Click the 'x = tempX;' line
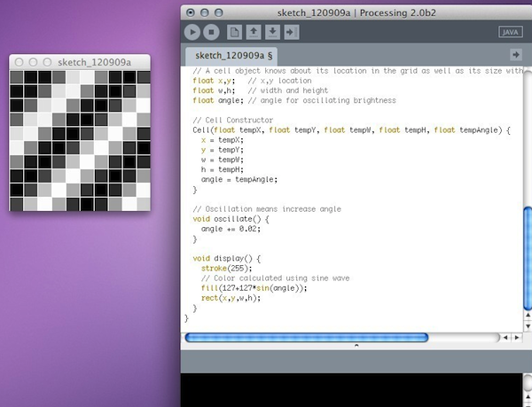This screenshot has height=407, width=532. (223, 140)
